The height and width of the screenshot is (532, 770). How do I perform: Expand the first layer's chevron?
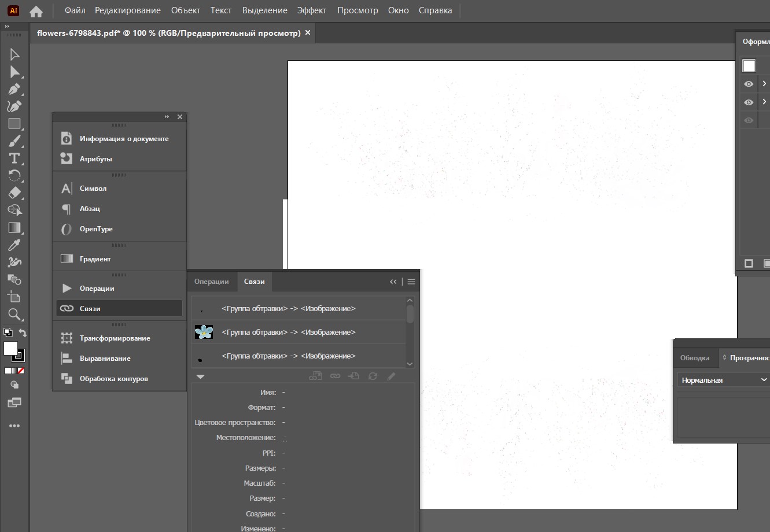click(x=764, y=84)
